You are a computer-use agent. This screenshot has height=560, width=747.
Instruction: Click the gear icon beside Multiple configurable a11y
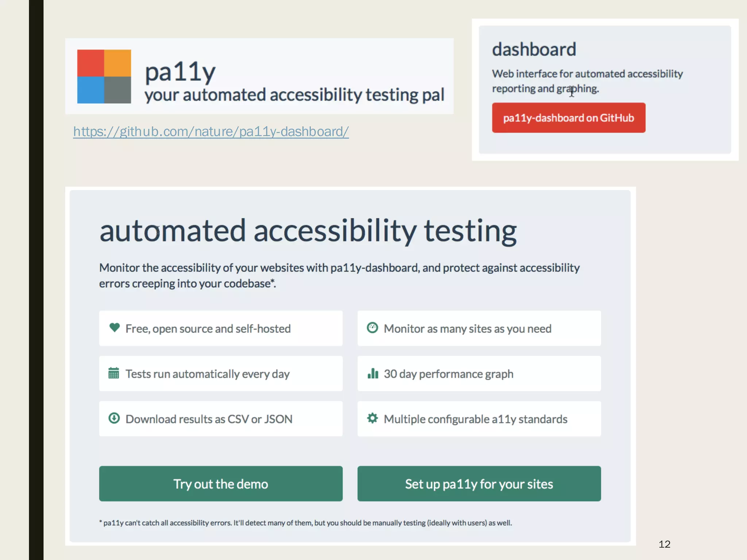click(372, 418)
